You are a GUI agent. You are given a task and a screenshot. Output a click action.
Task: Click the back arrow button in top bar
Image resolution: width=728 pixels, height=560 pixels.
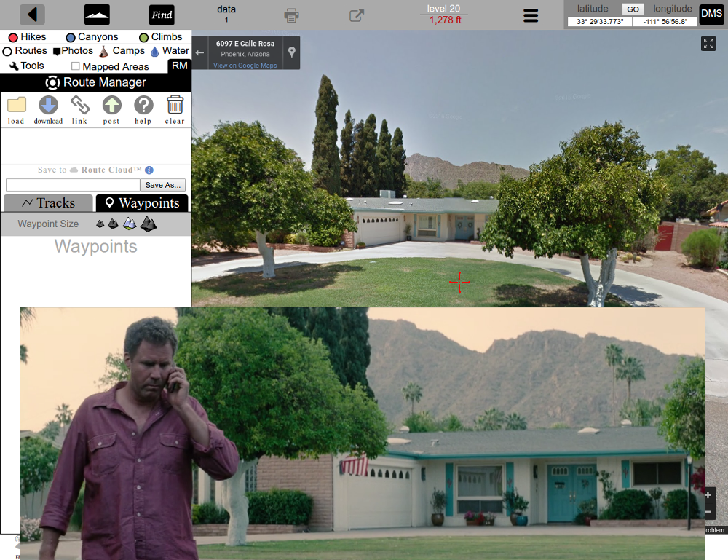click(x=32, y=15)
